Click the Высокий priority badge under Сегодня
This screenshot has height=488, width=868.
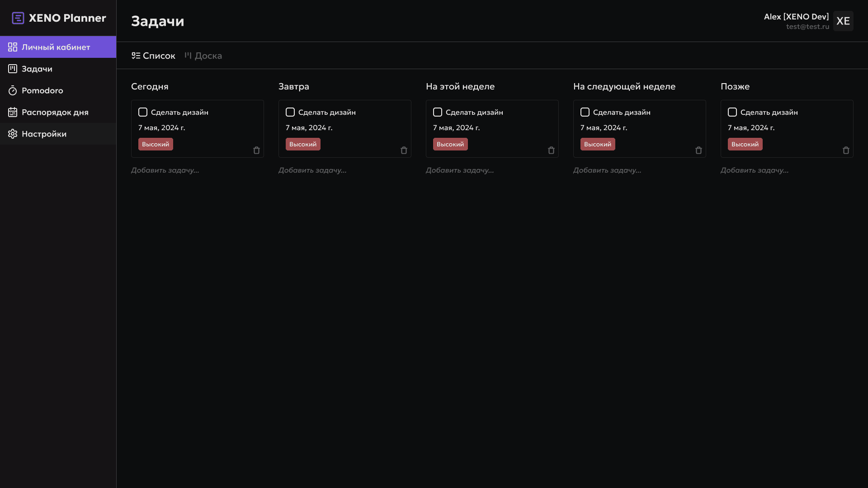point(156,144)
